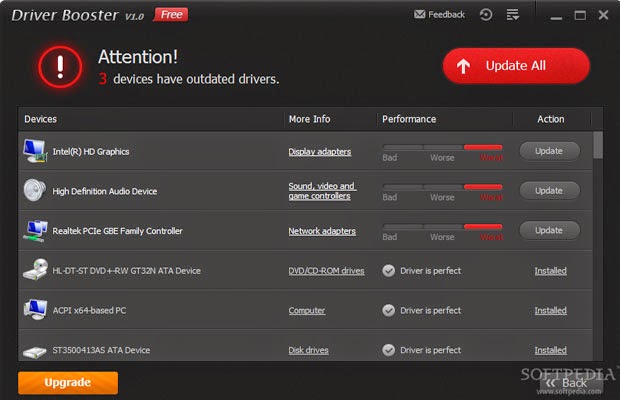Image resolution: width=620 pixels, height=400 pixels.
Task: Close the Driver Booster window
Action: (603, 15)
